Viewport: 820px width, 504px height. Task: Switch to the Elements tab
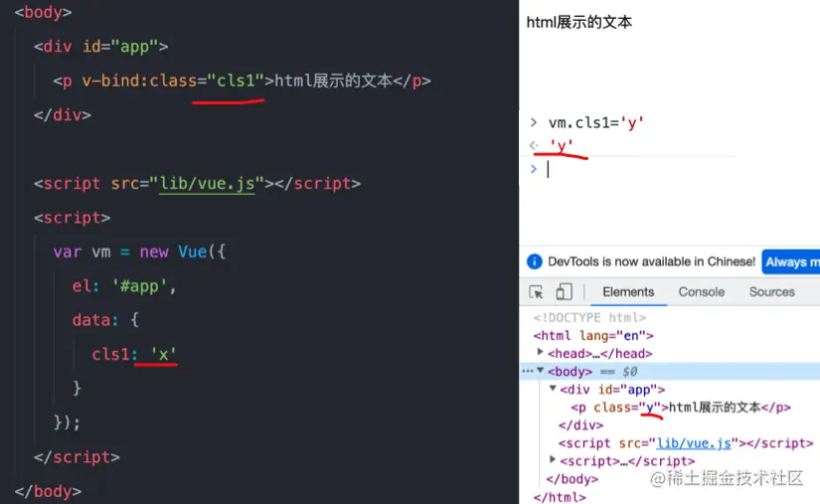tap(628, 291)
